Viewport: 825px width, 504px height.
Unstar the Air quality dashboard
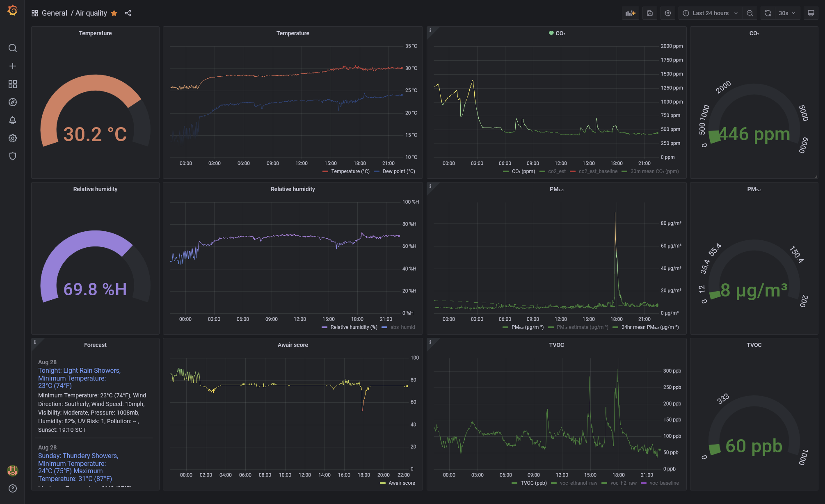coord(114,13)
